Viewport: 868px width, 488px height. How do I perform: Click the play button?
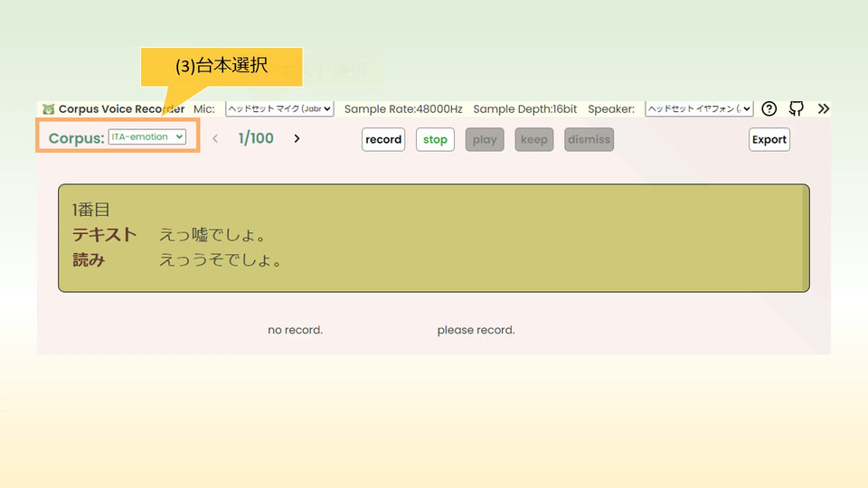point(485,139)
